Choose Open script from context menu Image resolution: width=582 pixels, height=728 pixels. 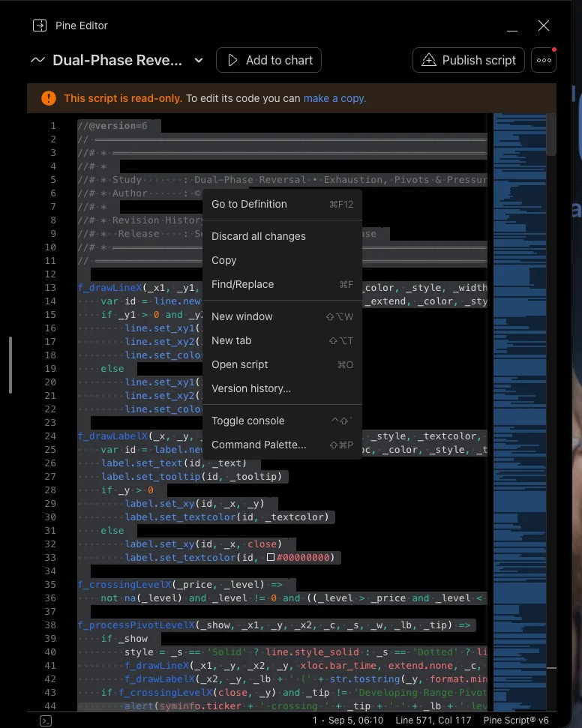[282, 365]
